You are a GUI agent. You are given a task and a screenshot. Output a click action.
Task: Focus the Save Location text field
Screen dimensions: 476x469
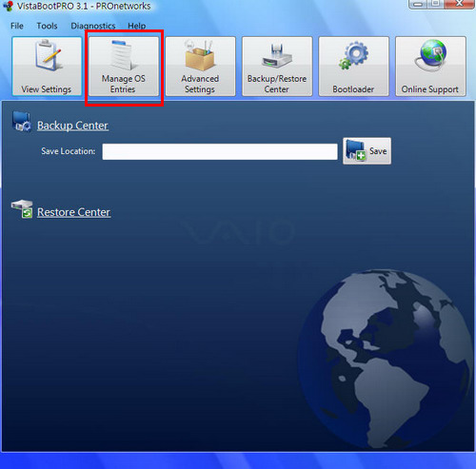(x=220, y=151)
